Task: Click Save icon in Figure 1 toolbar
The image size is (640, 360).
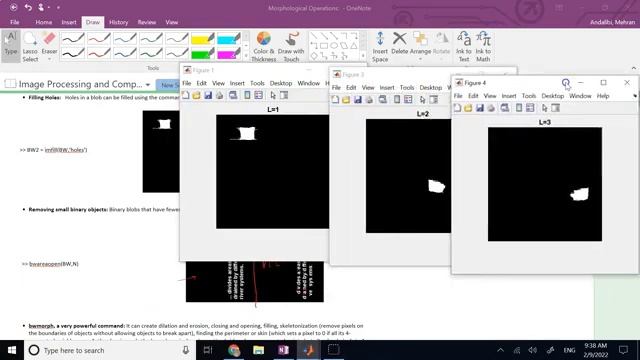Action: [208, 96]
